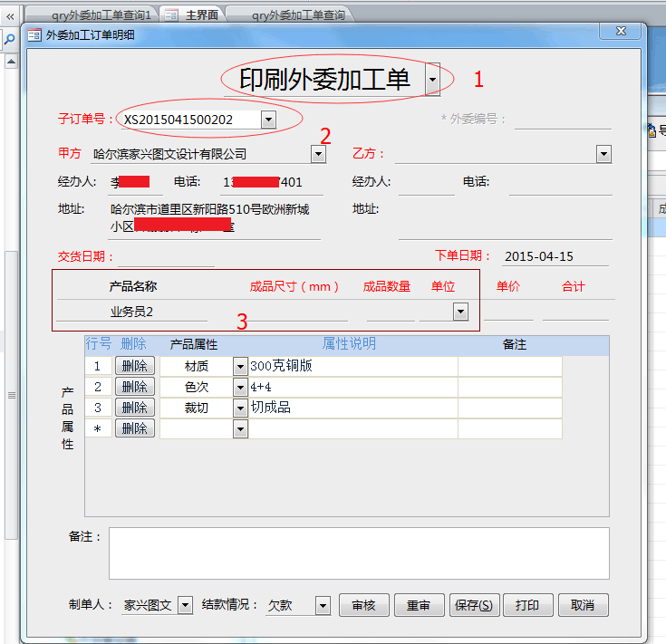Open the 乙方 dropdown arrow

click(603, 155)
